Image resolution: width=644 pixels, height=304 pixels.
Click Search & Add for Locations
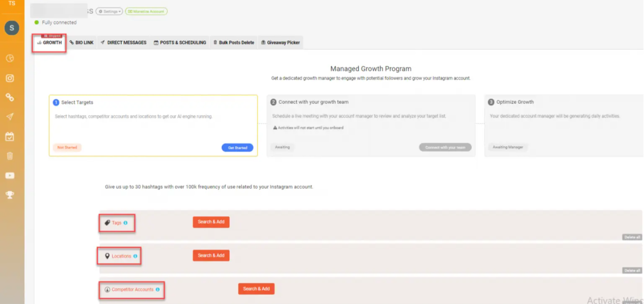[x=211, y=256]
